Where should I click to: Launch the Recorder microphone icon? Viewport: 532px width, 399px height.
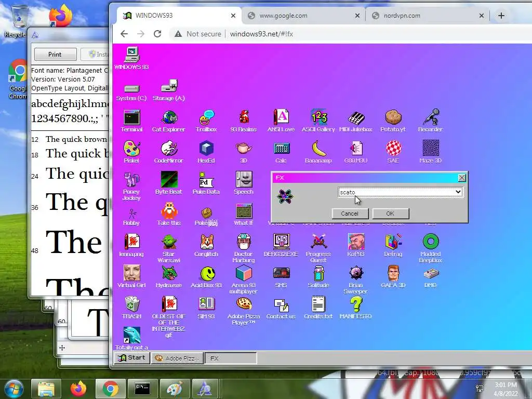[x=430, y=121]
